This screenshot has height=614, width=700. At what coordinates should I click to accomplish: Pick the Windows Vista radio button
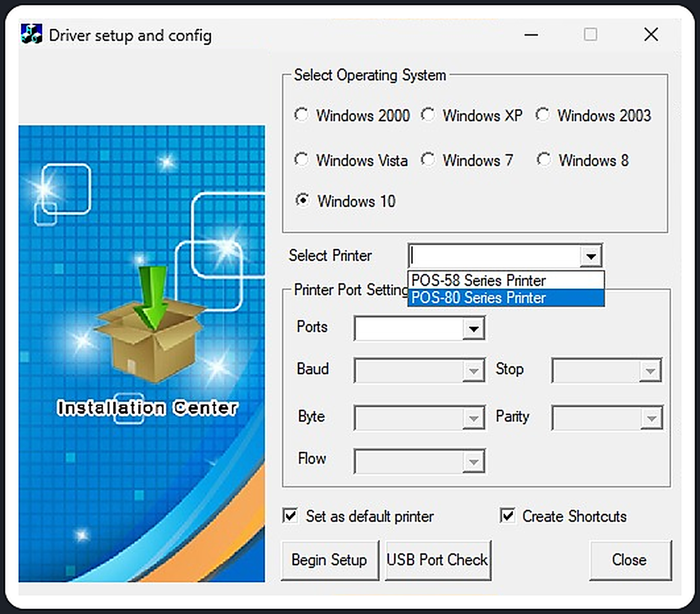point(302,160)
